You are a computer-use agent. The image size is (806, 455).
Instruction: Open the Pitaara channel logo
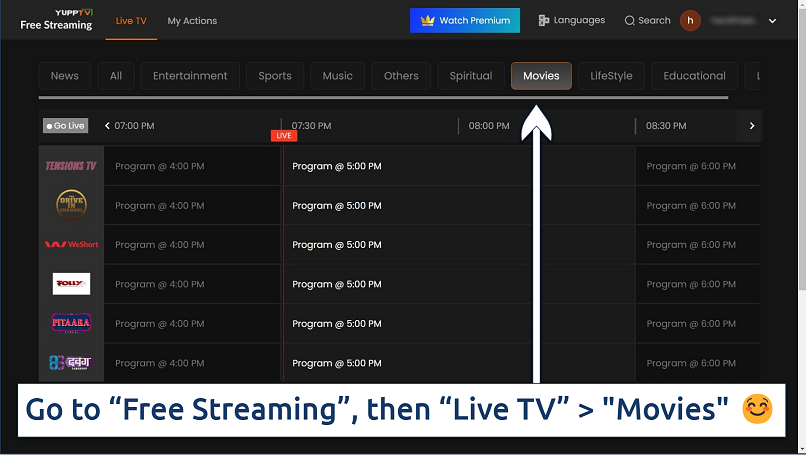(71, 323)
